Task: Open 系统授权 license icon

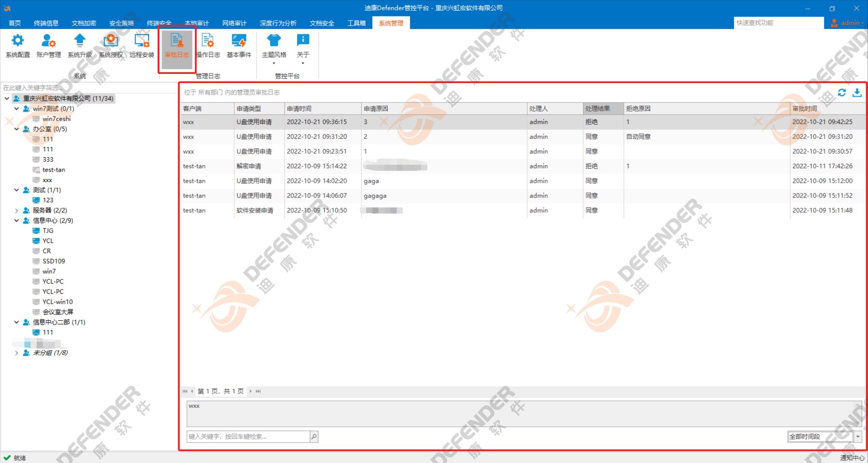Action: 111,41
